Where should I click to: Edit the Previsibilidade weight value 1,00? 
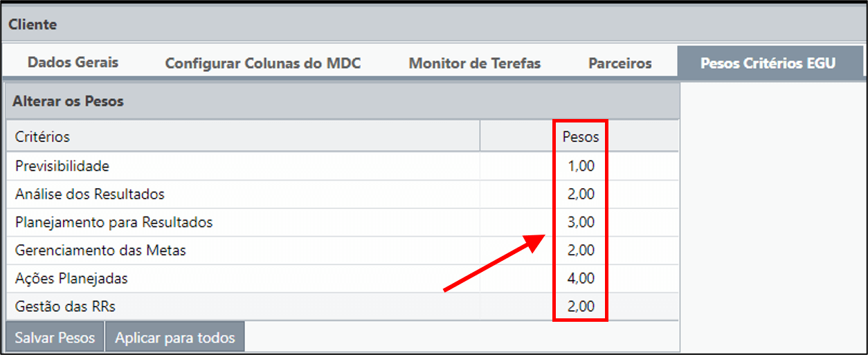[581, 166]
